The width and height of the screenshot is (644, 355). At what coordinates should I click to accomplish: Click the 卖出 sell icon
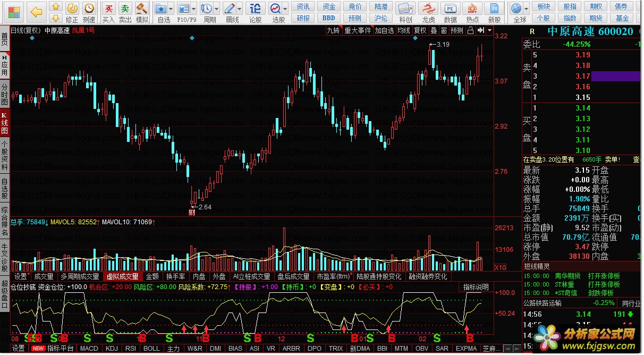coord(125,12)
